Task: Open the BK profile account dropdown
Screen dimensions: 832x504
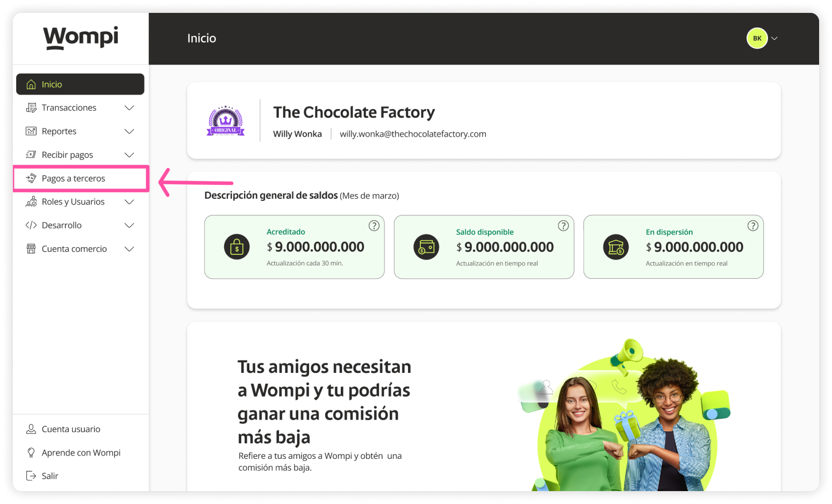Action: [x=762, y=38]
